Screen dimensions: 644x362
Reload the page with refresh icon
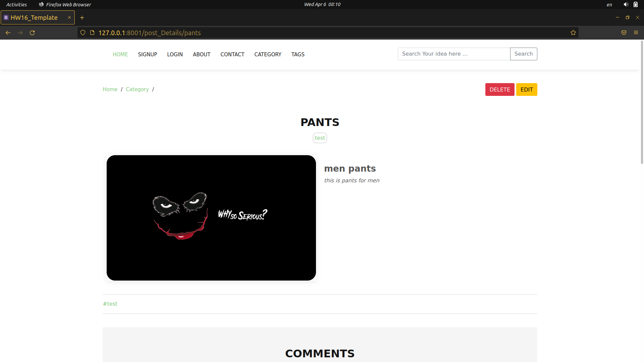coord(32,33)
